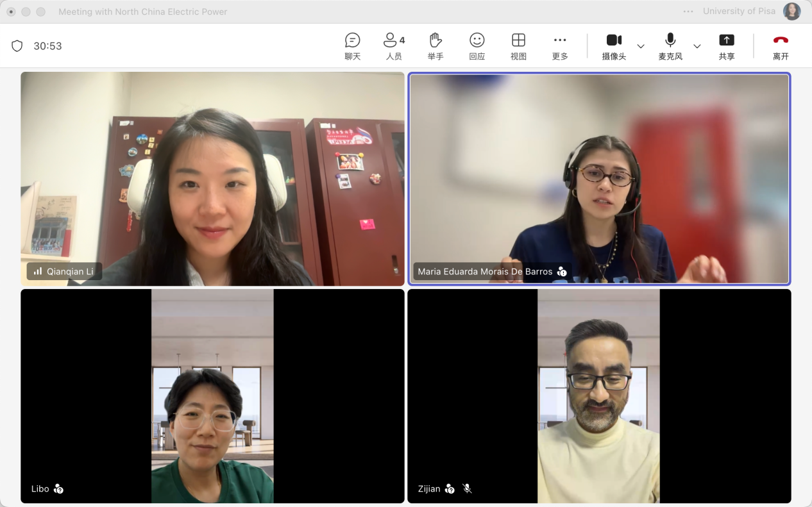Show the participants (人员) list
812x507 pixels.
click(393, 46)
